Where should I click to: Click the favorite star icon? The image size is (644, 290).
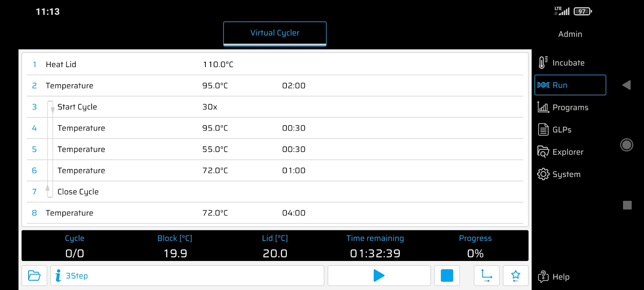(515, 276)
